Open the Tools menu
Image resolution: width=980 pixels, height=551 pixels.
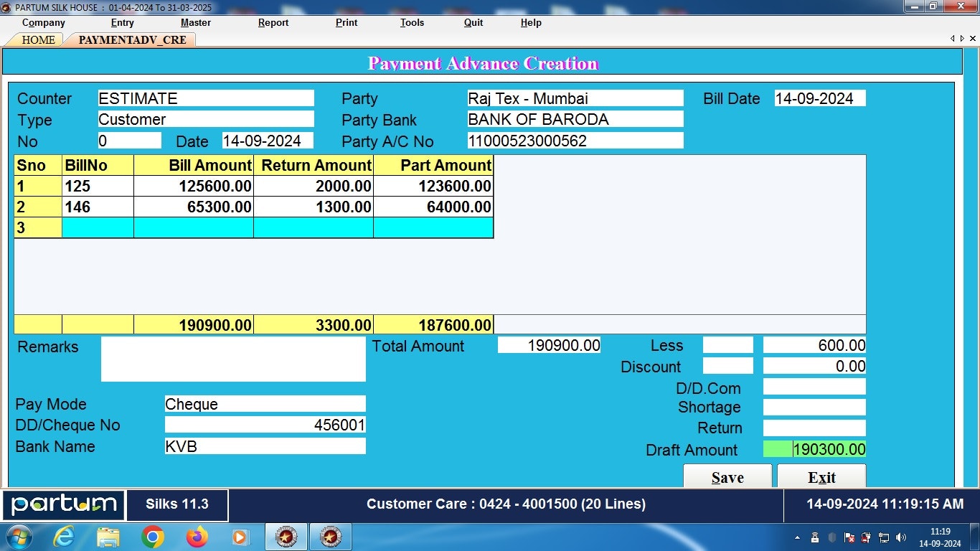point(411,22)
